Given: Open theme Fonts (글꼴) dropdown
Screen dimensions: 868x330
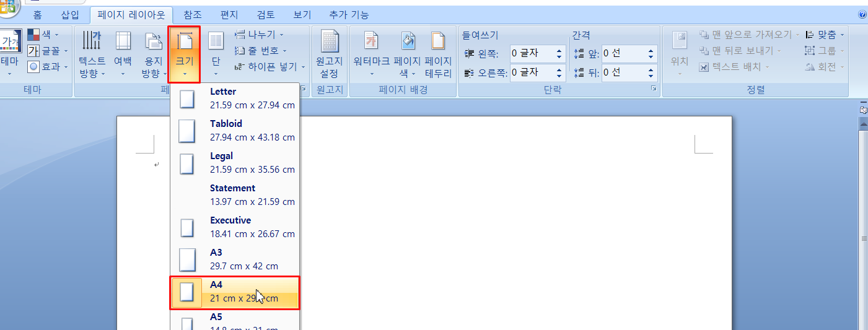Looking at the screenshot, I should [48, 51].
